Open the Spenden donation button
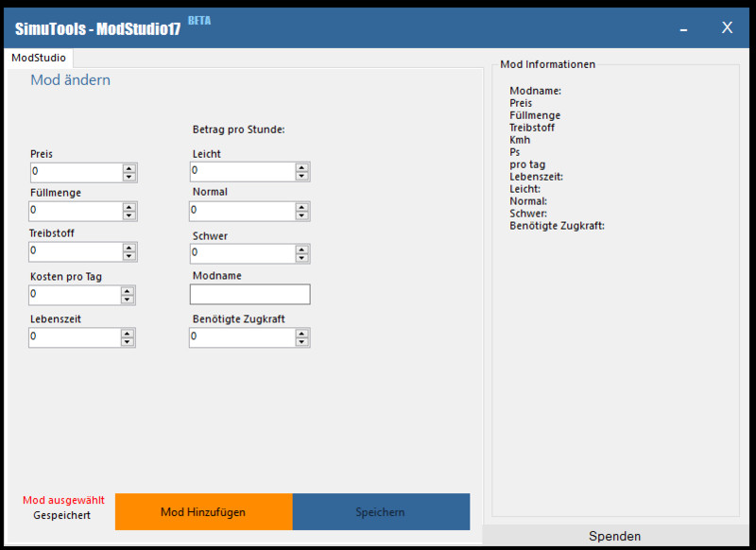 pos(614,536)
